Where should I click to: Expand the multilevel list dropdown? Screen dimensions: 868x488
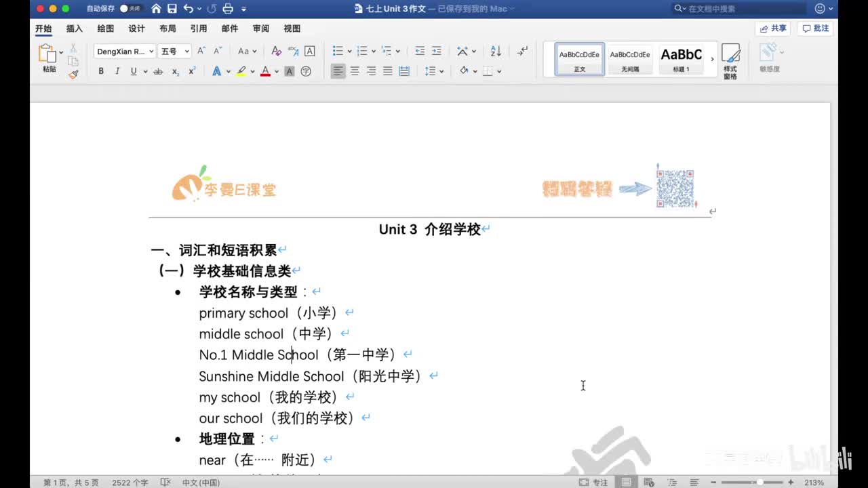(398, 52)
